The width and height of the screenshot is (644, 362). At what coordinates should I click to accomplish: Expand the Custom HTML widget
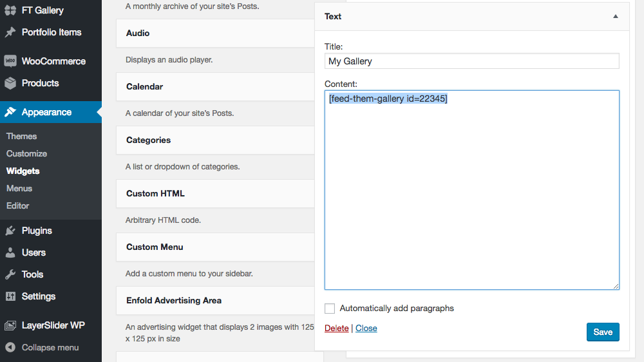pos(215,193)
